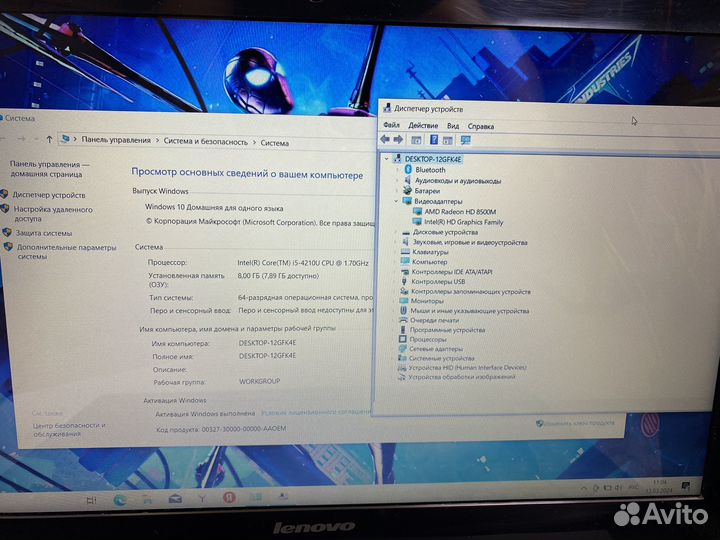Click the Up arrow in System window address bar
This screenshot has height=540, width=720.
pyautogui.click(x=49, y=139)
